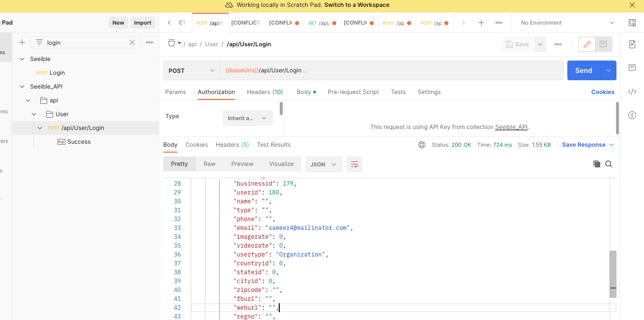Click the Cookies link at right
This screenshot has width=644, height=320.
point(603,92)
